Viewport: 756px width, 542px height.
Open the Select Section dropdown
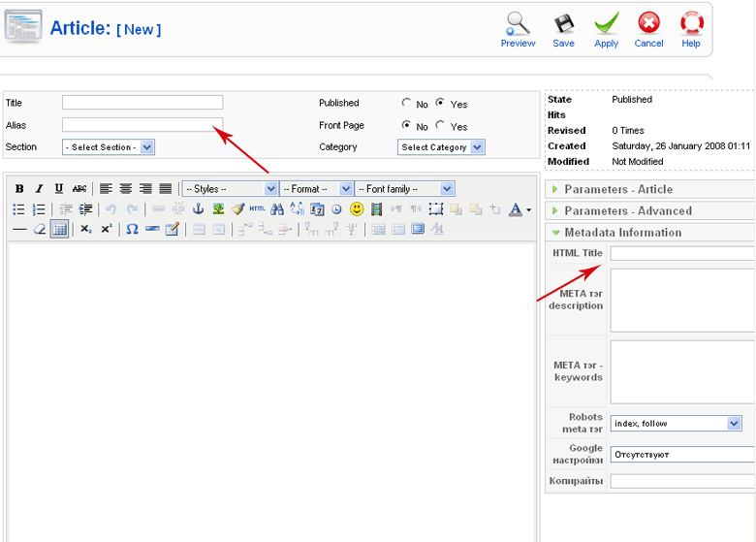[109, 147]
